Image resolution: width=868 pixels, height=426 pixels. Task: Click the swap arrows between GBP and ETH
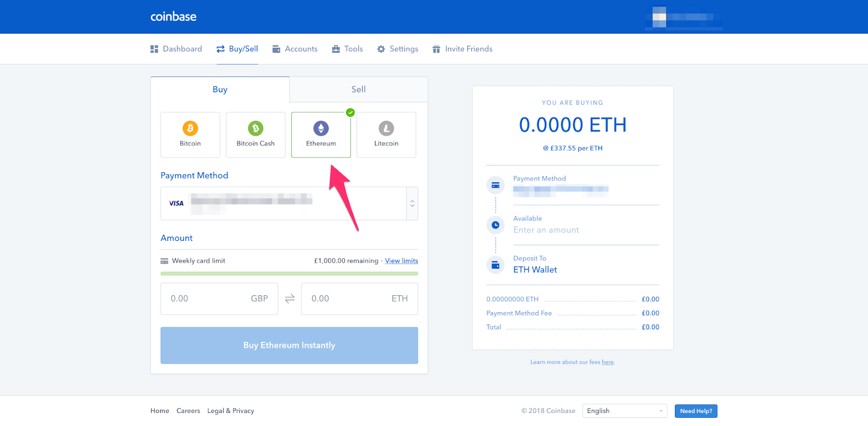(x=290, y=298)
